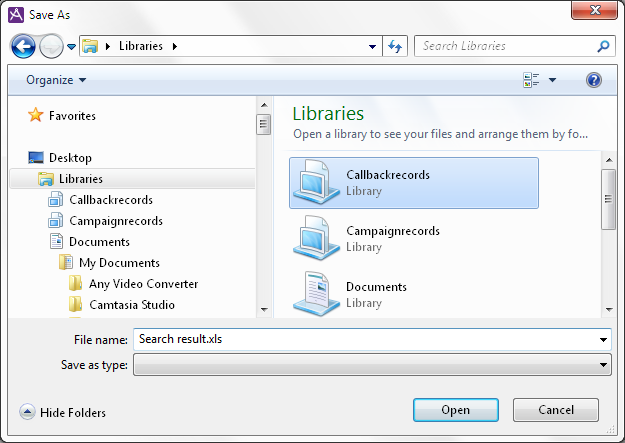This screenshot has width=625, height=443.
Task: Select Camtasia Studio folder in tree
Action: [x=131, y=305]
